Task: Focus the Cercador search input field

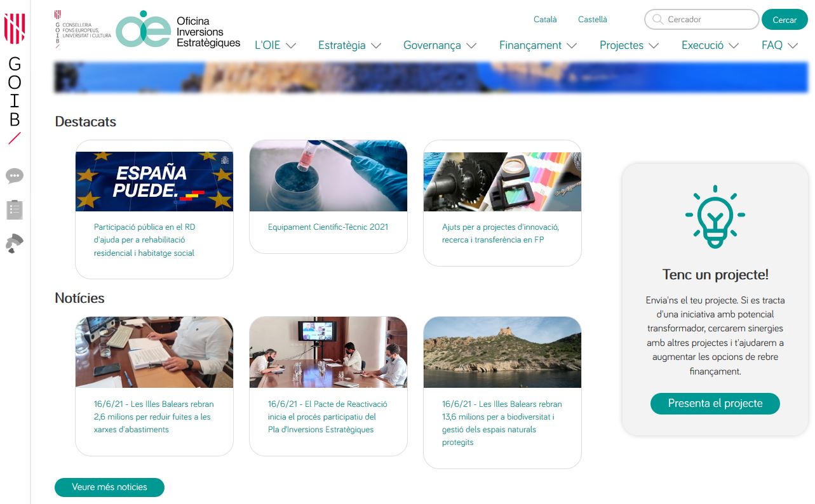Action: pos(708,20)
